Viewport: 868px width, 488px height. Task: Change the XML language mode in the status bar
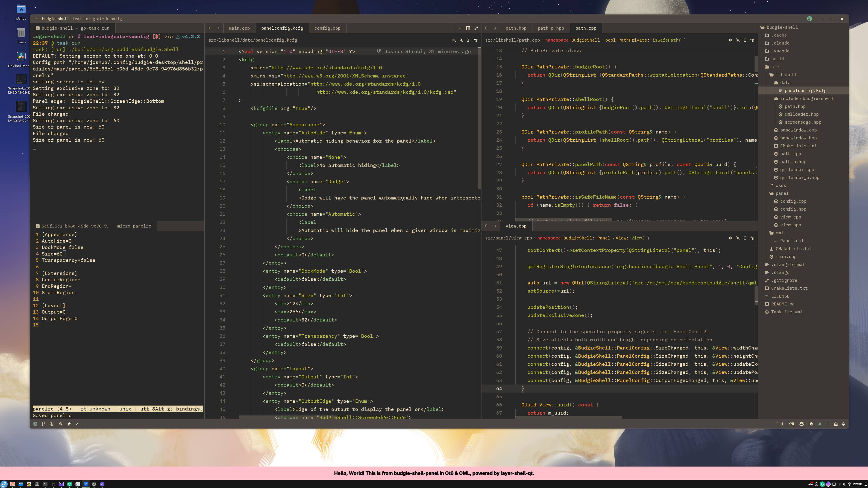coord(791,424)
